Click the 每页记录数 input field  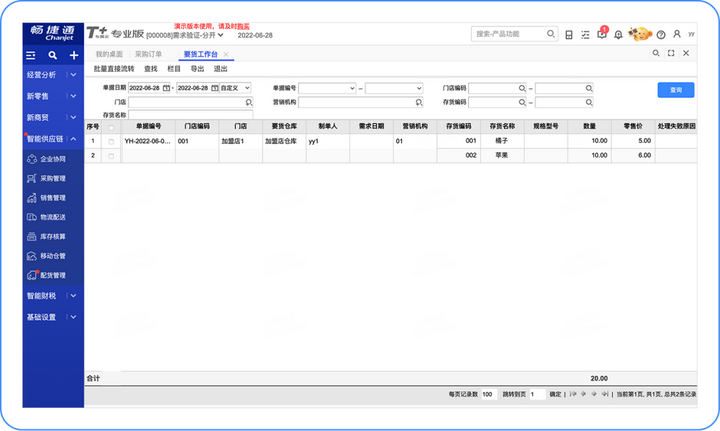click(x=489, y=394)
